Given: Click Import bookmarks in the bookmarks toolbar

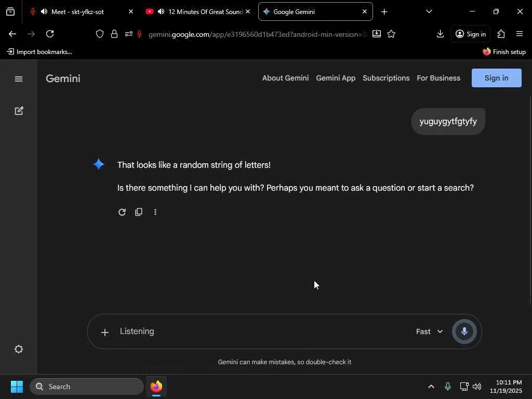Looking at the screenshot, I should pyautogui.click(x=39, y=52).
